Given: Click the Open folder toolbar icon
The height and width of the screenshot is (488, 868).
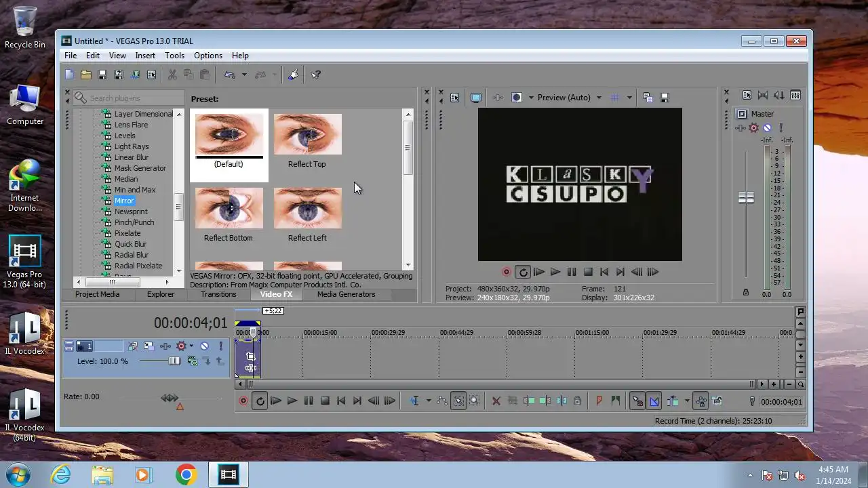Looking at the screenshot, I should tap(86, 75).
